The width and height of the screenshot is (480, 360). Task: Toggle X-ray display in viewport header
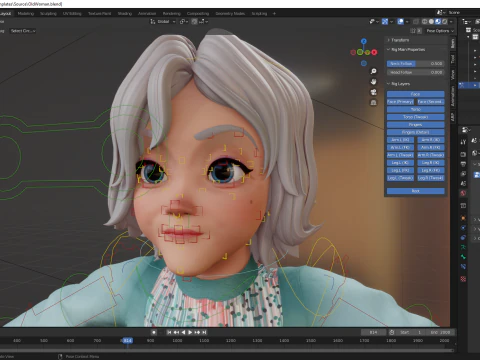[416, 21]
